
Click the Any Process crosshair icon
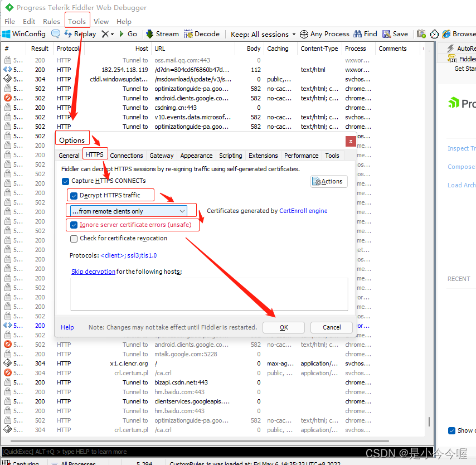click(x=304, y=35)
